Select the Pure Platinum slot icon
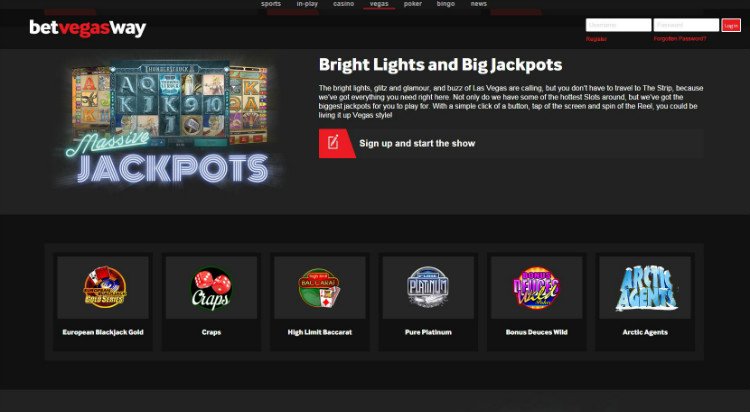This screenshot has height=412, width=750. coord(428,288)
